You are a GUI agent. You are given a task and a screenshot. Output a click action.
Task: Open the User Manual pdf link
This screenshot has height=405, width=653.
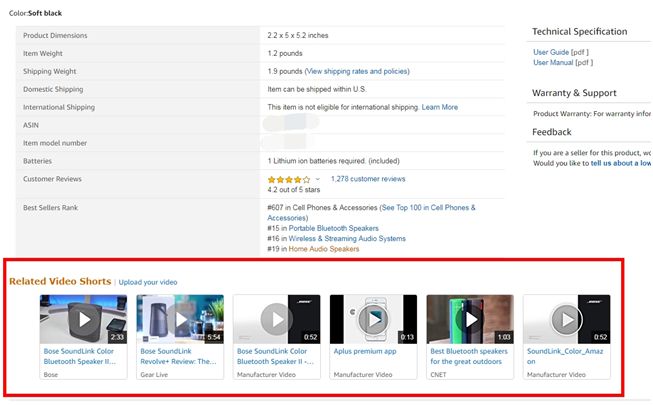coord(554,62)
